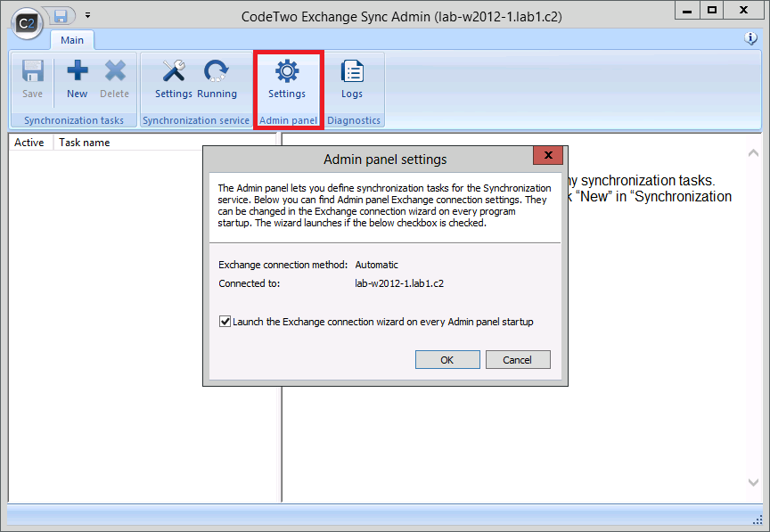Open quick access toolbar dropdown arrow
The height and width of the screenshot is (532, 770).
click(x=87, y=16)
